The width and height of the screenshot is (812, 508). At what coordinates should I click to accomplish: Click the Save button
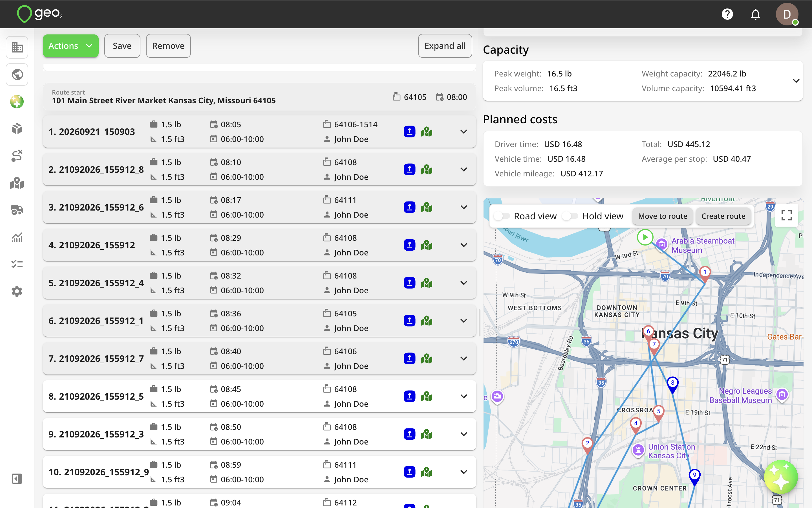click(122, 46)
